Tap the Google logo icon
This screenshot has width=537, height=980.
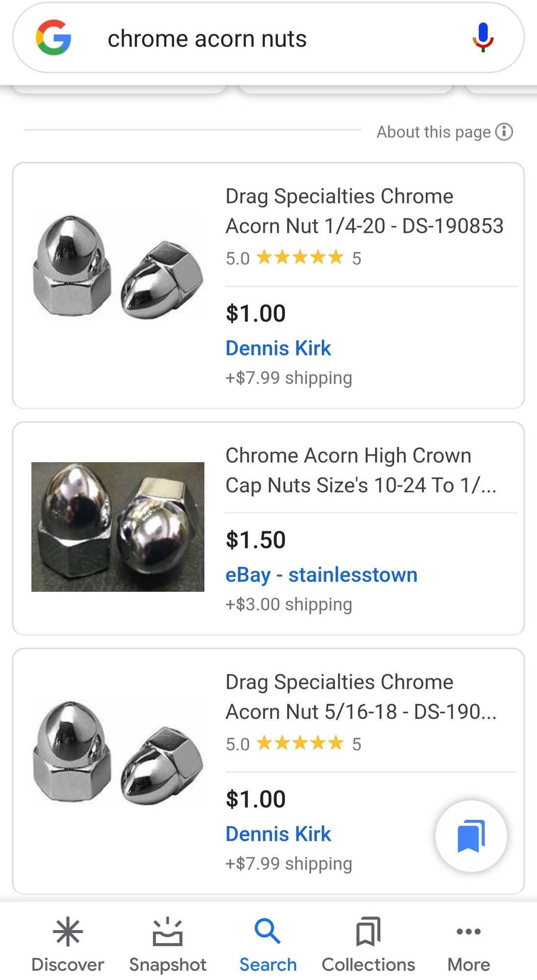53,38
